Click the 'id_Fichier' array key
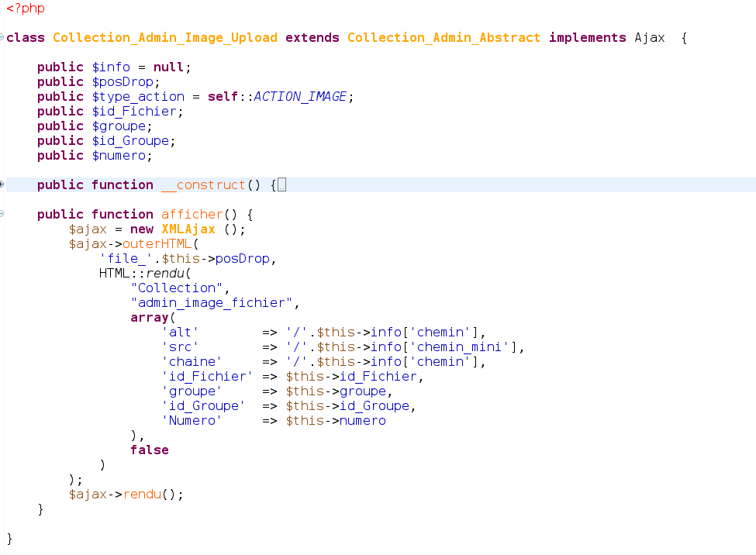Screen dimensions: 756x555 coord(207,376)
